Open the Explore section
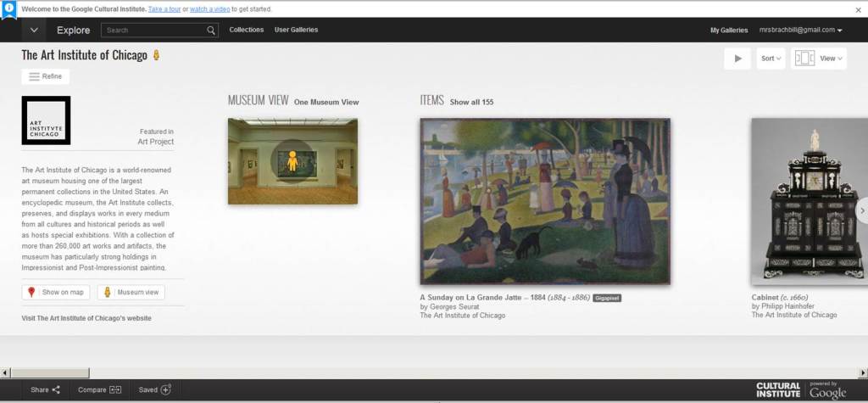Image resolution: width=868 pixels, height=403 pixels. click(x=73, y=30)
